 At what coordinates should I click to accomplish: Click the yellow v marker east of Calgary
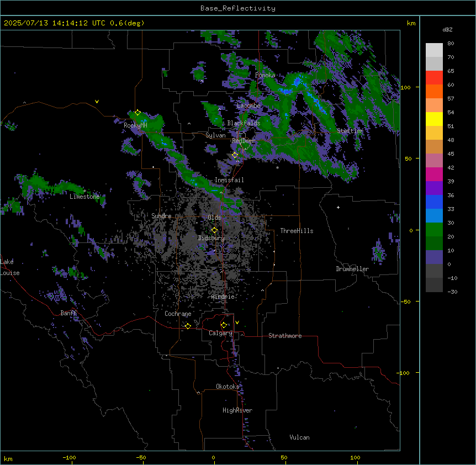click(237, 323)
